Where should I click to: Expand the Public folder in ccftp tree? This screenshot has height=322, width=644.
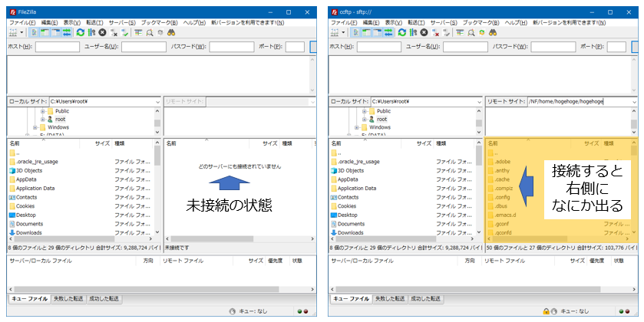[365, 111]
